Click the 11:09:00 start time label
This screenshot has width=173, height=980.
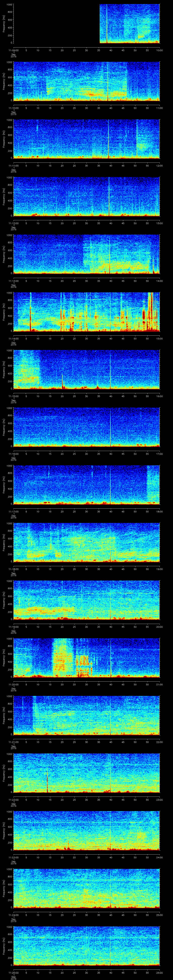(x=14, y=50)
